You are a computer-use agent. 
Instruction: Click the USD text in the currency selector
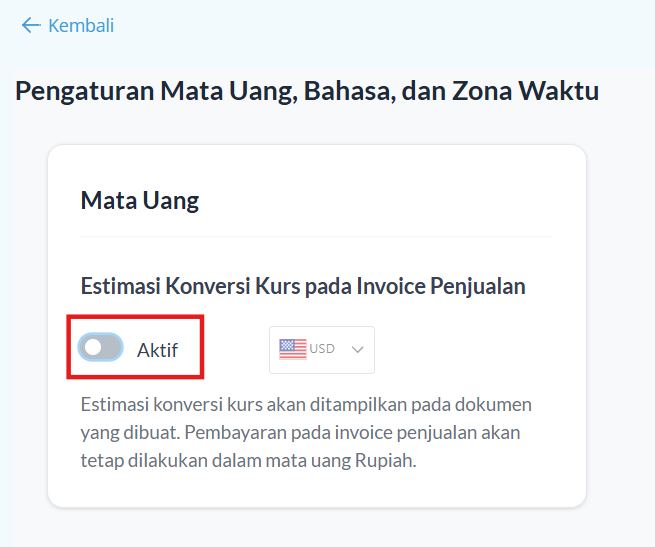coord(322,349)
